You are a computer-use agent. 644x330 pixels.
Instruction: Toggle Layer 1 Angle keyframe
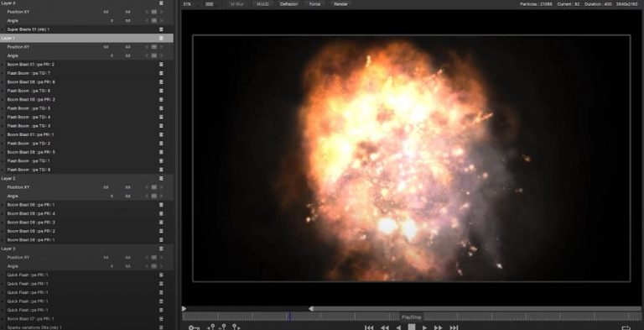point(153,55)
